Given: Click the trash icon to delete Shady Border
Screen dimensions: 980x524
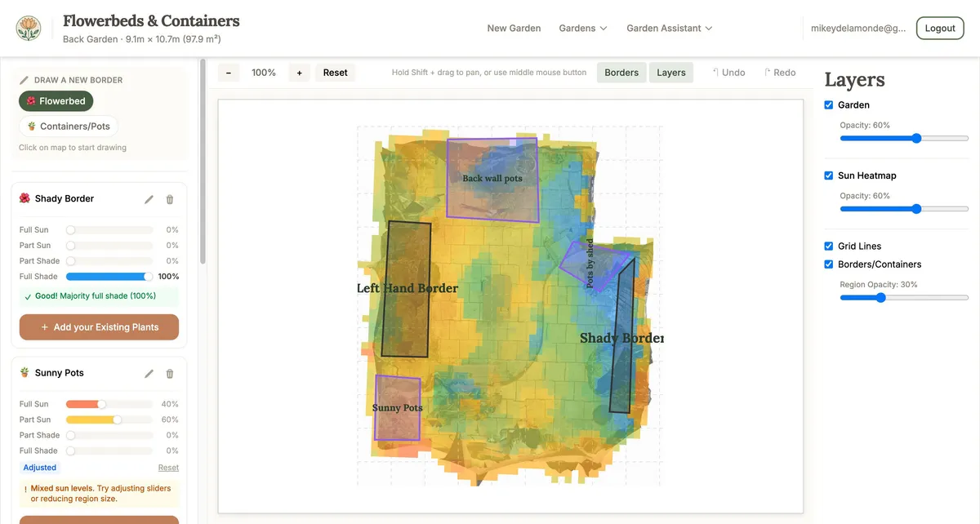Looking at the screenshot, I should (169, 198).
